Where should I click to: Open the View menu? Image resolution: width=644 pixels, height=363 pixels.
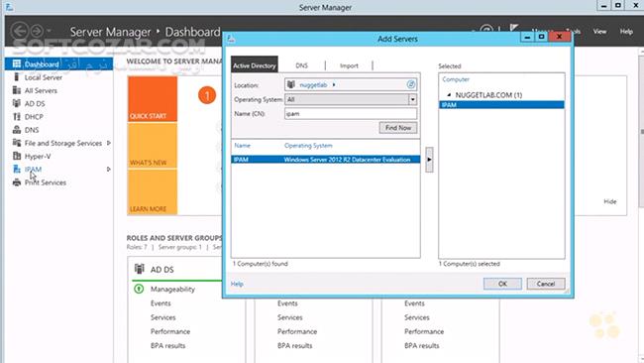(x=599, y=32)
